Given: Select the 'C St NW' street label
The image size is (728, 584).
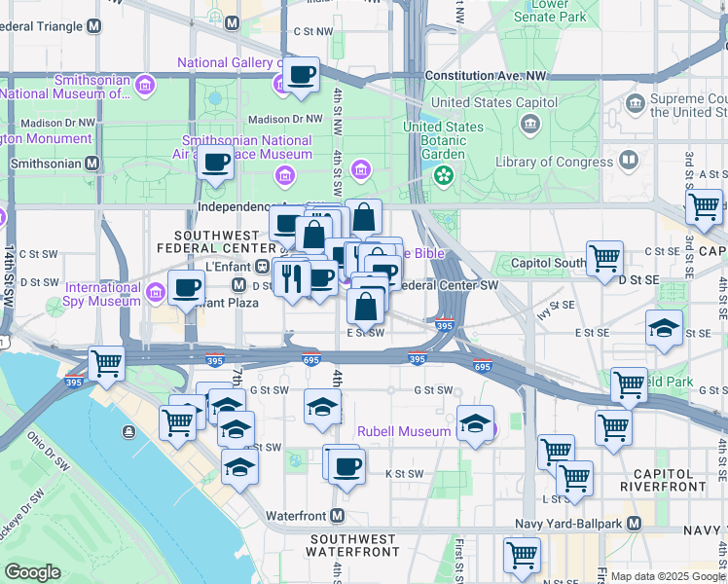Looking at the screenshot, I should click(313, 31).
